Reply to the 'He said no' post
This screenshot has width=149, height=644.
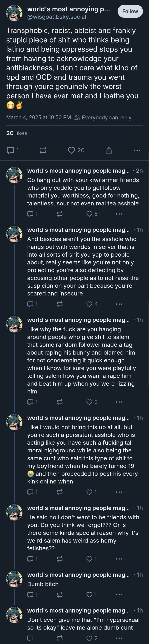[30, 559]
